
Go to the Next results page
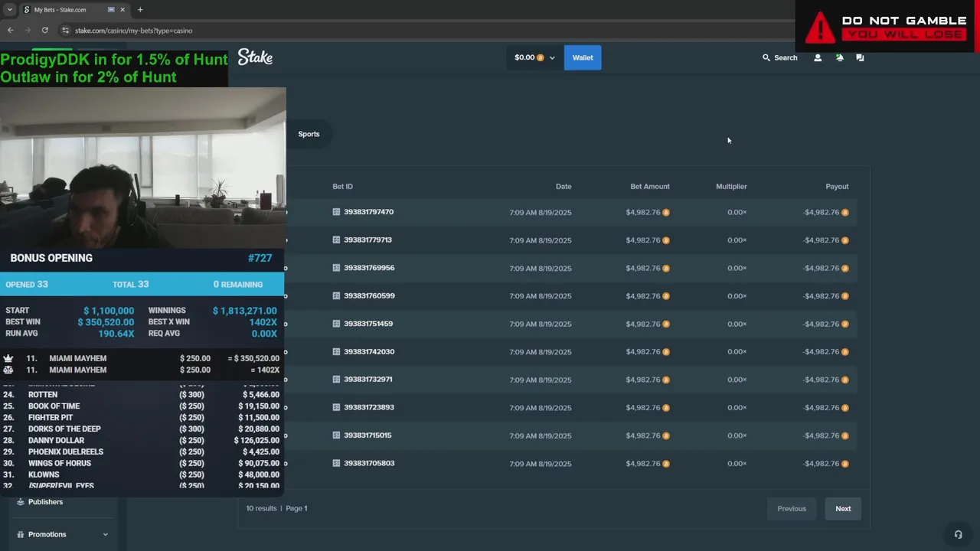pyautogui.click(x=843, y=509)
